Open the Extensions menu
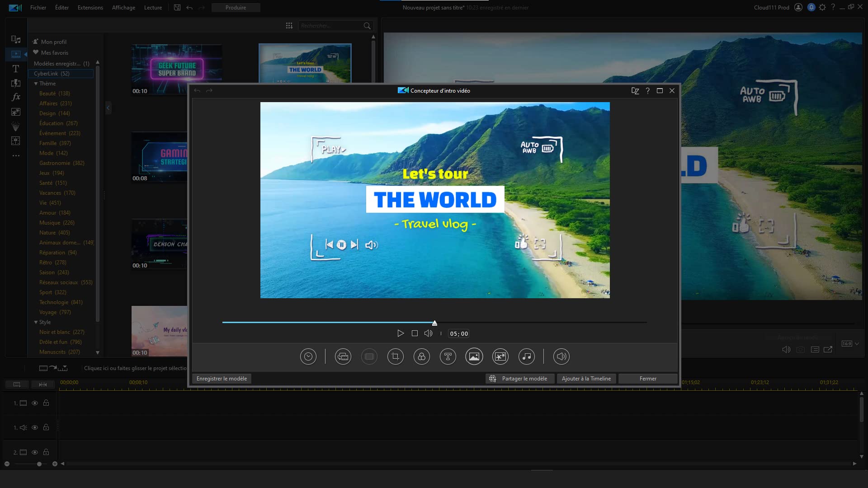The width and height of the screenshot is (868, 488). point(90,8)
